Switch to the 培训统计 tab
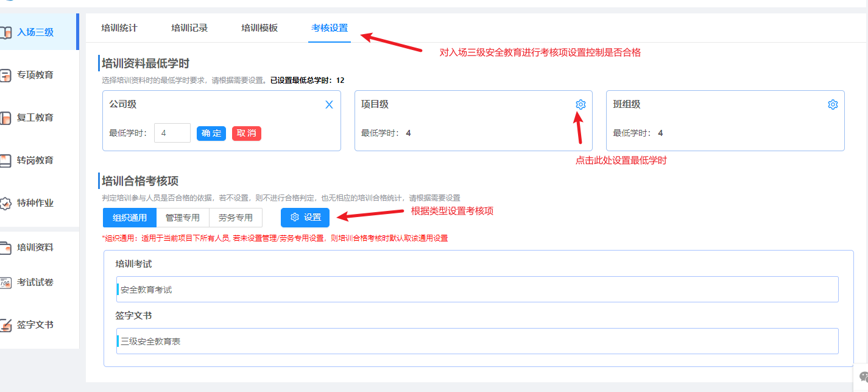 (119, 28)
